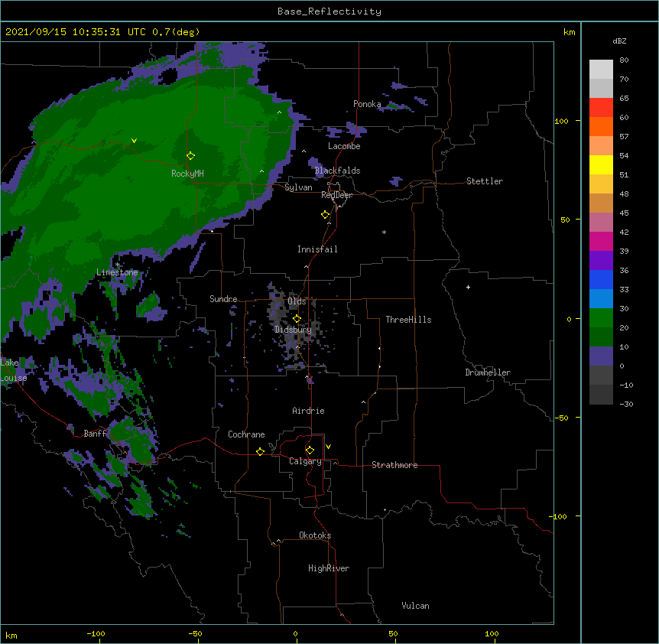
Task: Click the yellow diamond marker below Cochrane
Action: tap(260, 451)
